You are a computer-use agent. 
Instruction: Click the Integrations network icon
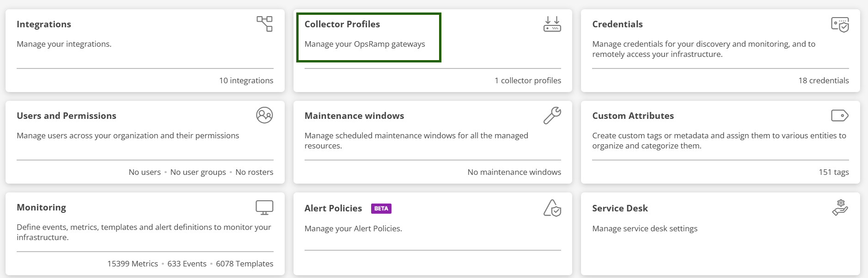[264, 24]
